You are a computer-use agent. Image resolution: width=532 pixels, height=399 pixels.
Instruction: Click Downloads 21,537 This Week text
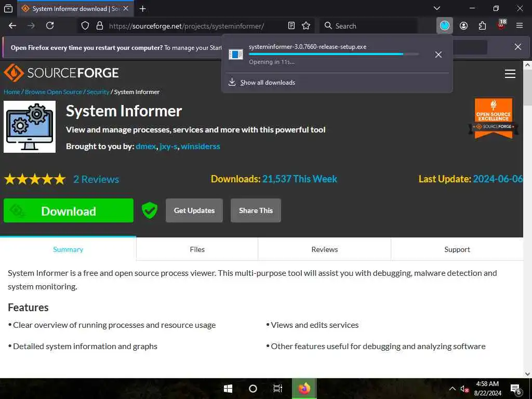274,179
